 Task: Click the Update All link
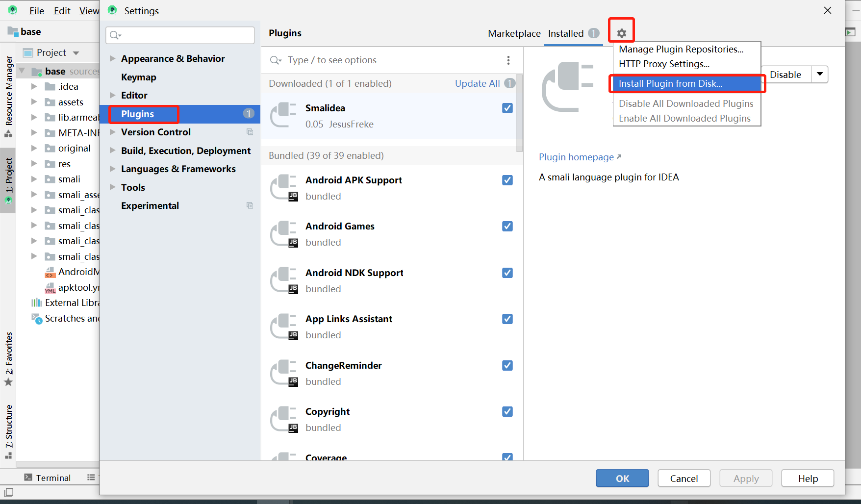(x=477, y=83)
